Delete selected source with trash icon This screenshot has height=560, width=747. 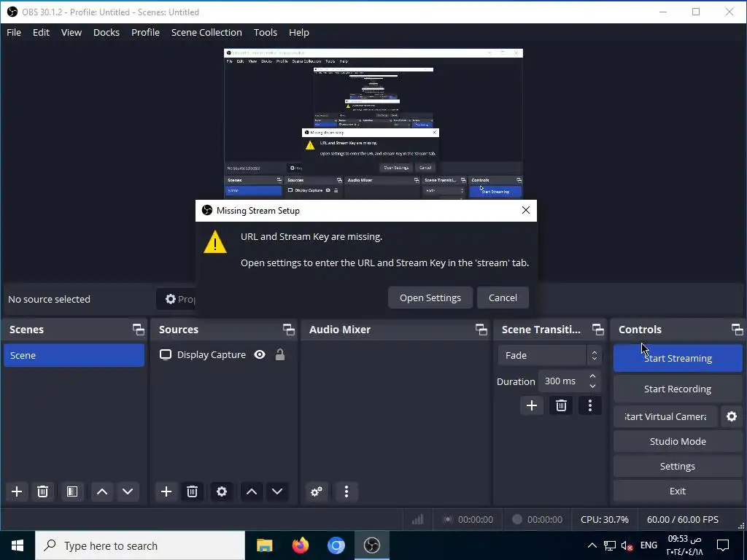click(192, 491)
